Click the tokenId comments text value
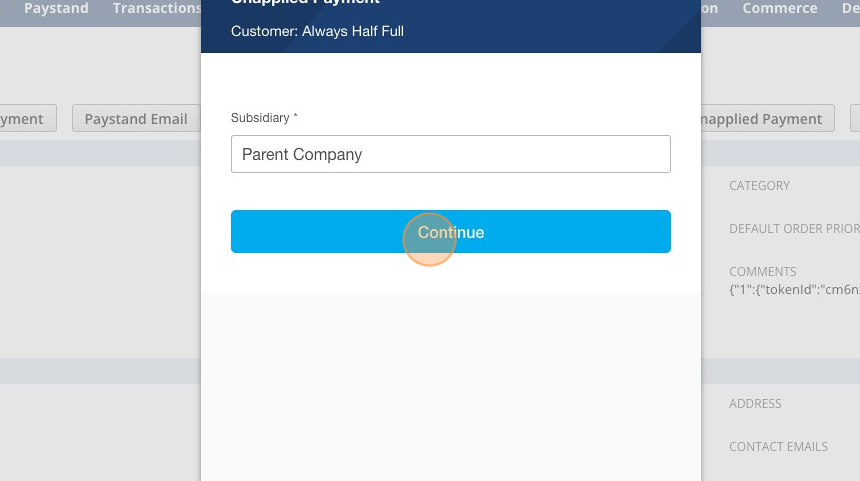The height and width of the screenshot is (481, 860). [794, 290]
